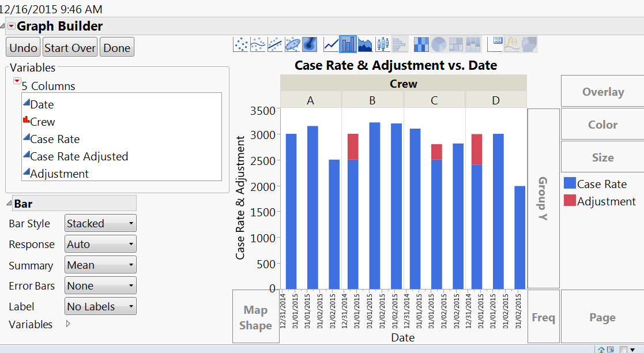Screen dimensions: 644x353
Task: Choose the Box Plot icon
Action: (x=382, y=44)
